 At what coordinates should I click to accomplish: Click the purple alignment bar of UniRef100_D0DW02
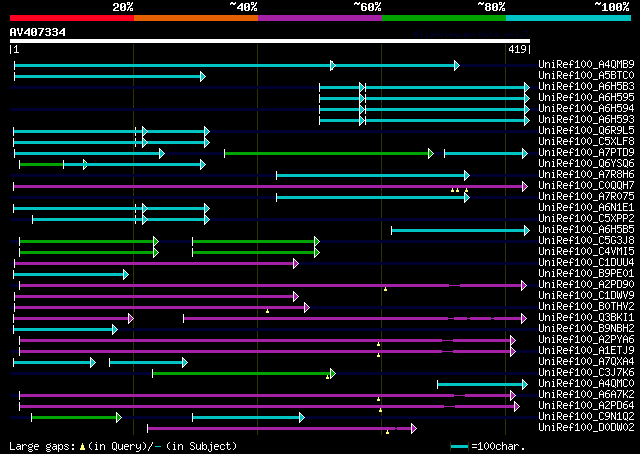click(x=282, y=428)
